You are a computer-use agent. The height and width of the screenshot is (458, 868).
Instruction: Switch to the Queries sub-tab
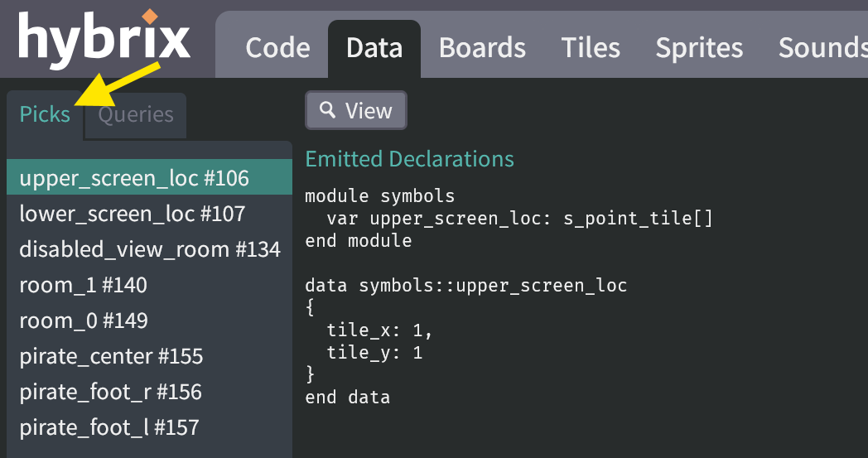[x=136, y=114]
